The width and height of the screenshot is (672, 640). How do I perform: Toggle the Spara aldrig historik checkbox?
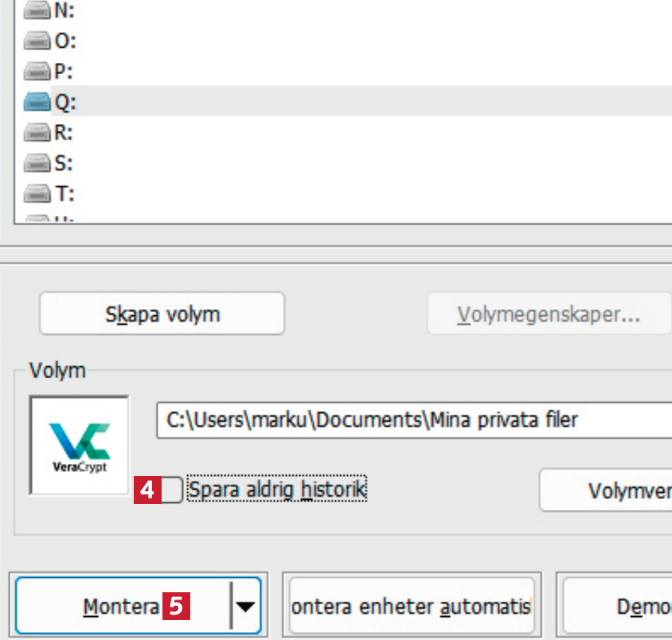coord(171,490)
